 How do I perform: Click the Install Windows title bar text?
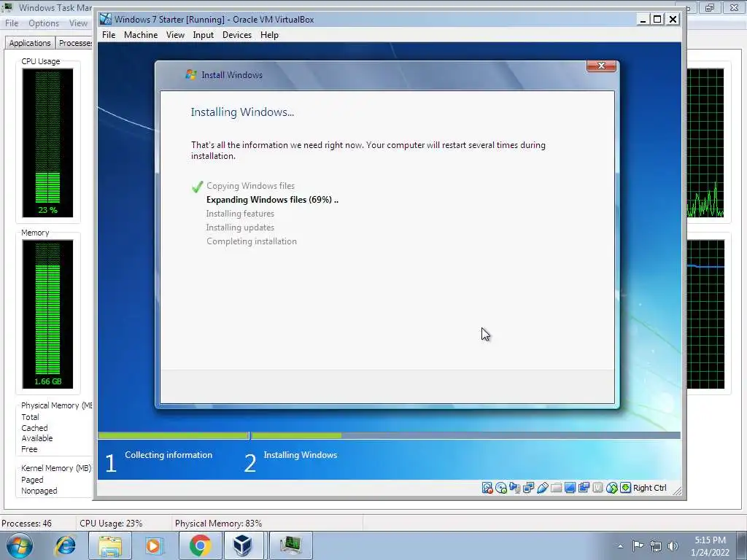(232, 75)
